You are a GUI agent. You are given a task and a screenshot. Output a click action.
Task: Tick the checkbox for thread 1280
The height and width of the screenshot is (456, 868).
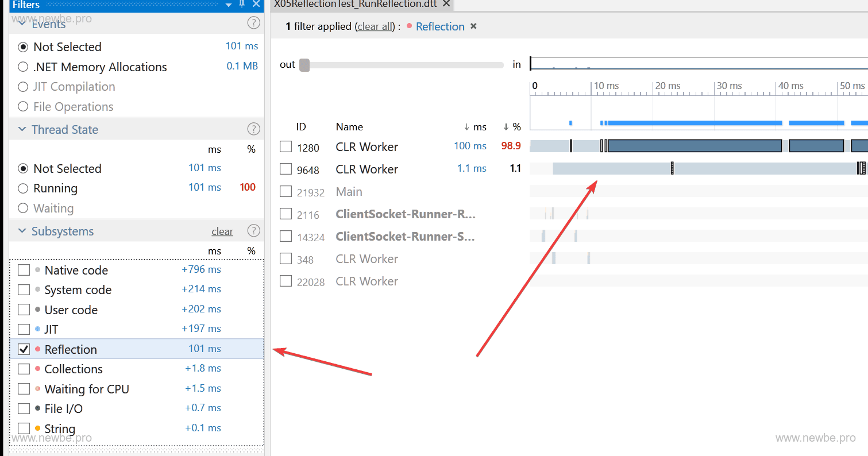(286, 147)
